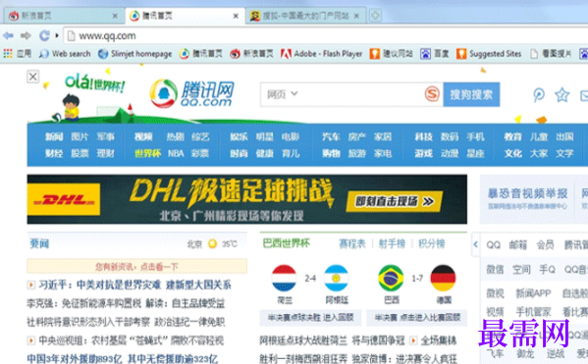588x364 pixels.
Task: Open the 汽车 navigation item
Action: pos(331,136)
